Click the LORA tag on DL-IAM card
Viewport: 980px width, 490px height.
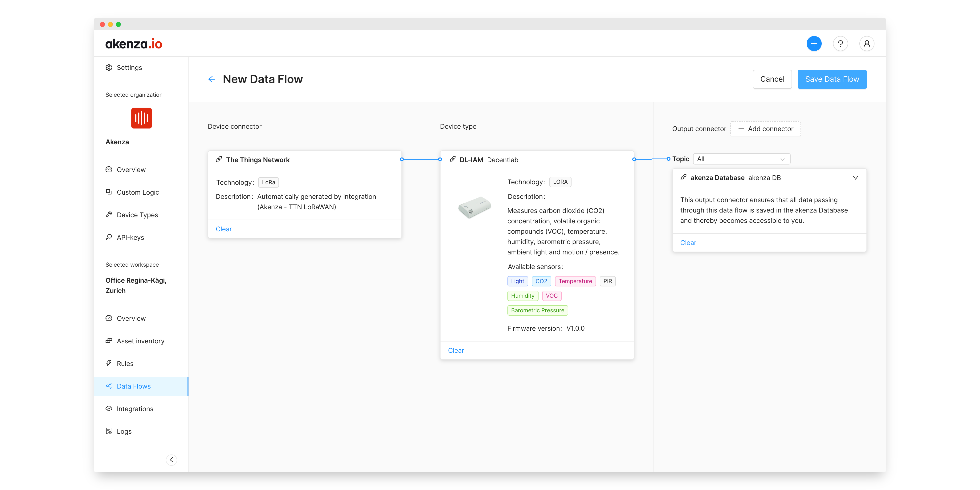560,182
